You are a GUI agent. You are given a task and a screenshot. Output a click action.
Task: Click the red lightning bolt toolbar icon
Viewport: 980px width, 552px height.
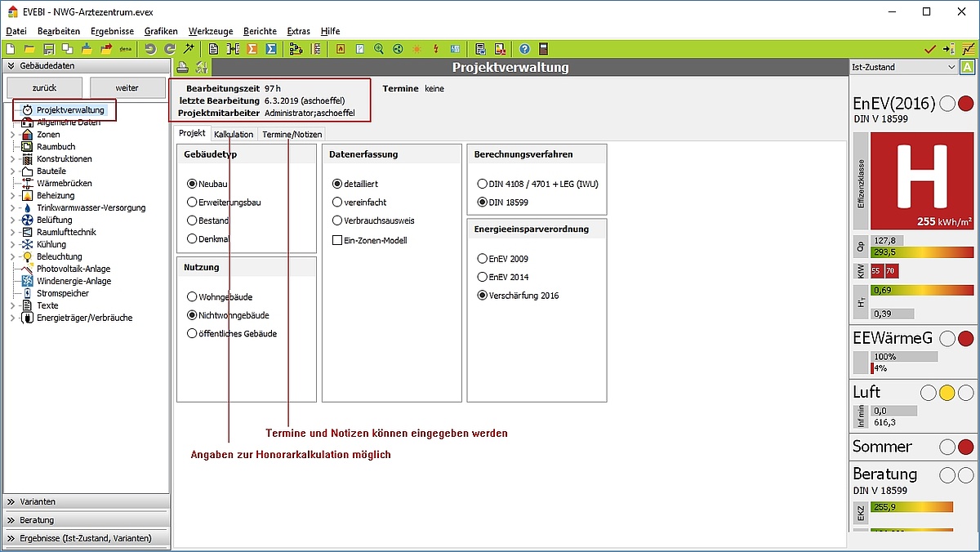[436, 49]
